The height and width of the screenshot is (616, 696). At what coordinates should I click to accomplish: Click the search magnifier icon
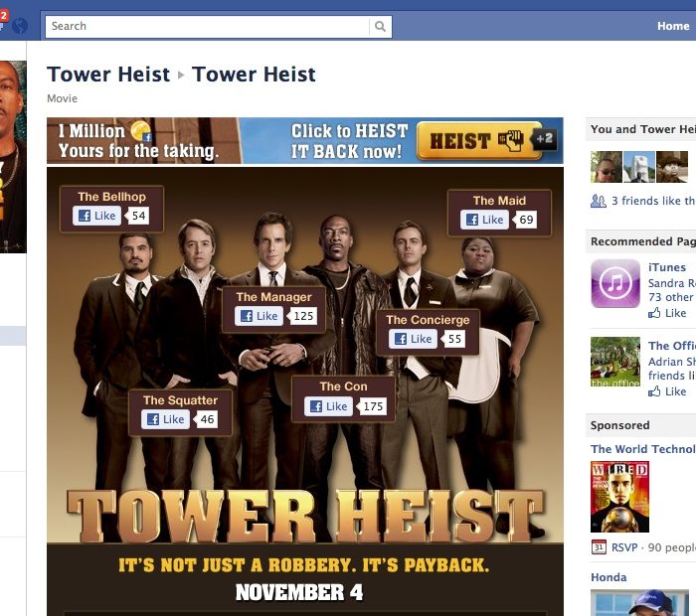[380, 26]
